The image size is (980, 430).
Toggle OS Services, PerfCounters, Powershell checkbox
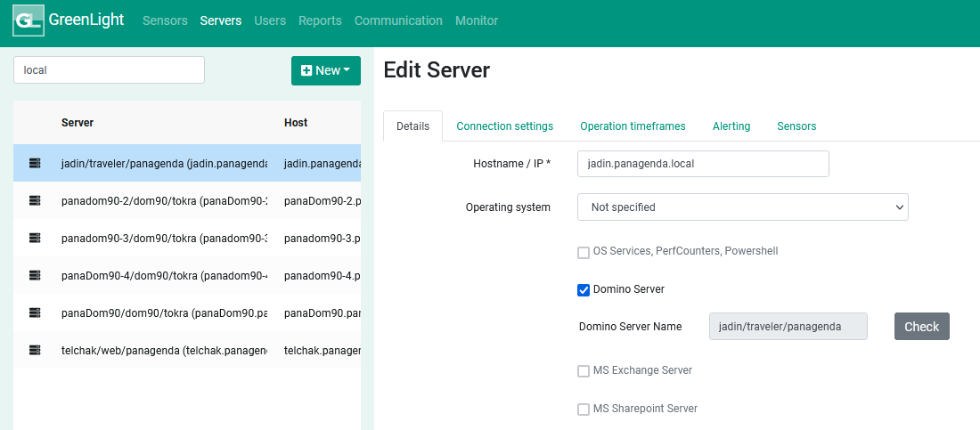click(x=584, y=251)
